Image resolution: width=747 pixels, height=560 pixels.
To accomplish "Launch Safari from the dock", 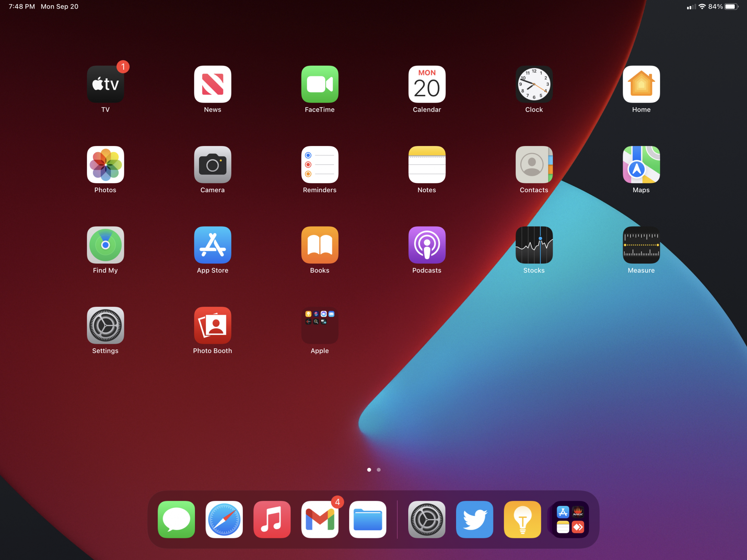I will pos(224,519).
